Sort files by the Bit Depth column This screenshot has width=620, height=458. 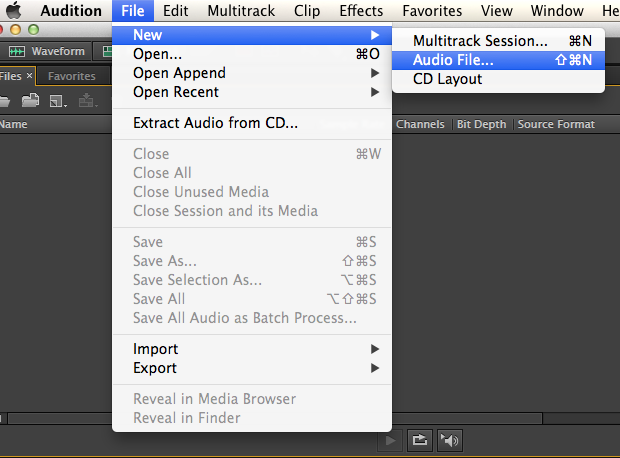coord(482,125)
